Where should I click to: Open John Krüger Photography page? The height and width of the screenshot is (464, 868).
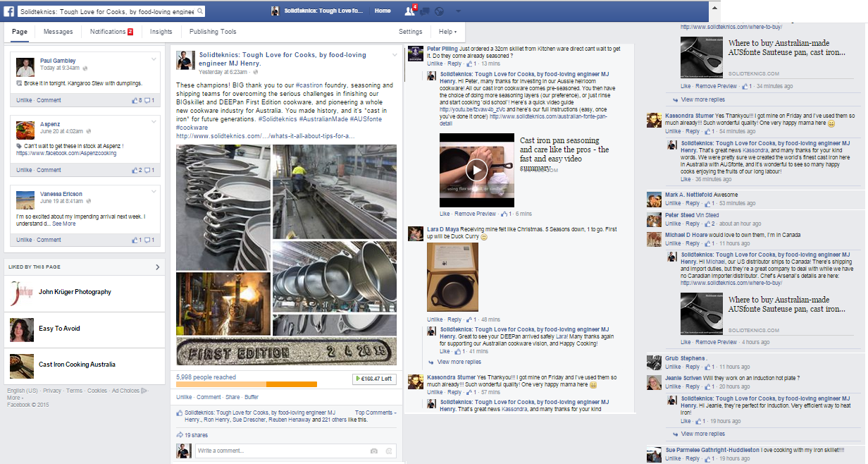coord(75,292)
